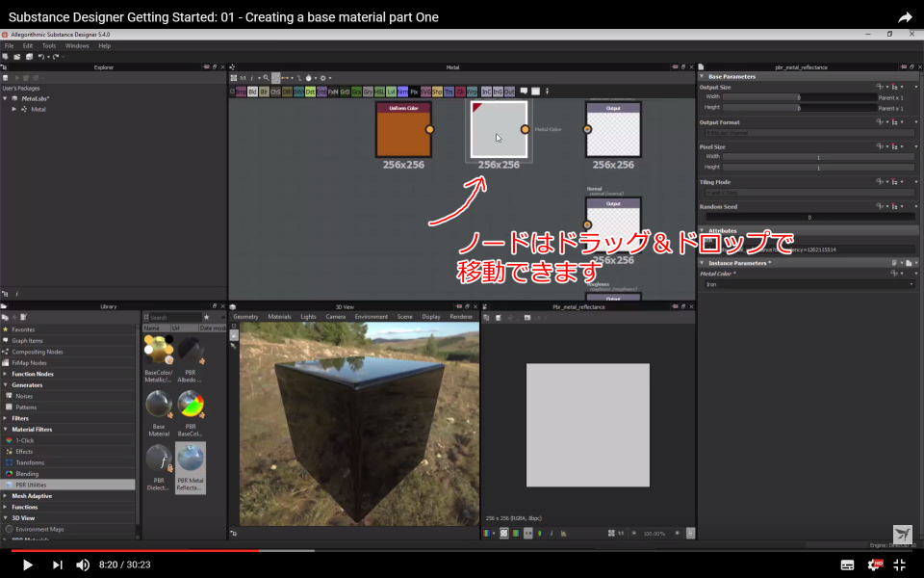The width and height of the screenshot is (924, 578).
Task: Toggle YouTube subtitles button
Action: coord(847,565)
